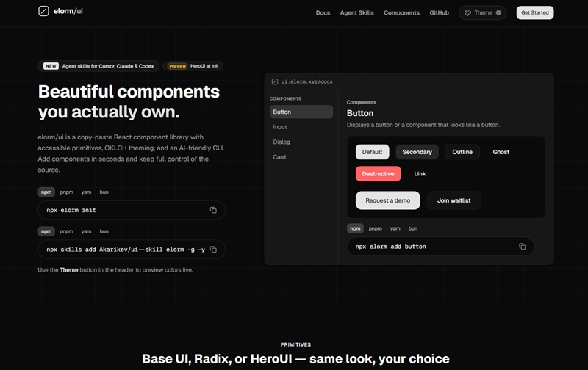
Task: Click the Get Started button
Action: click(x=535, y=12)
